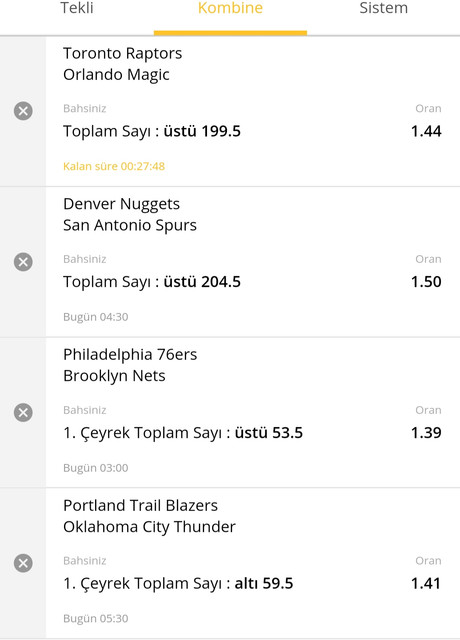This screenshot has width=460, height=640.
Task: Open Denver Nuggets vs San Antonio Spurs match
Action: [130, 214]
